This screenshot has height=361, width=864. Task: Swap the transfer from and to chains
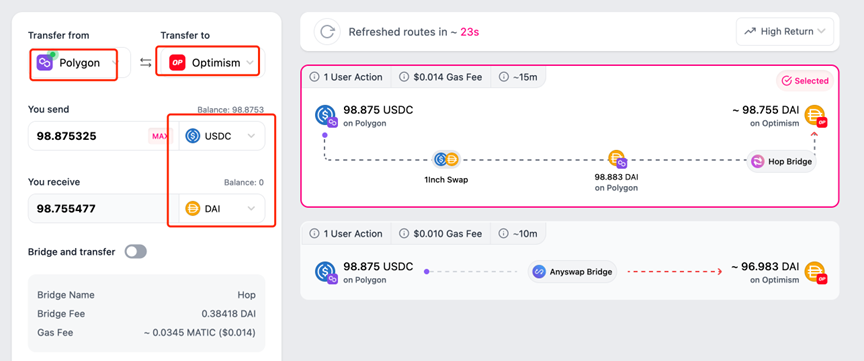tap(145, 63)
